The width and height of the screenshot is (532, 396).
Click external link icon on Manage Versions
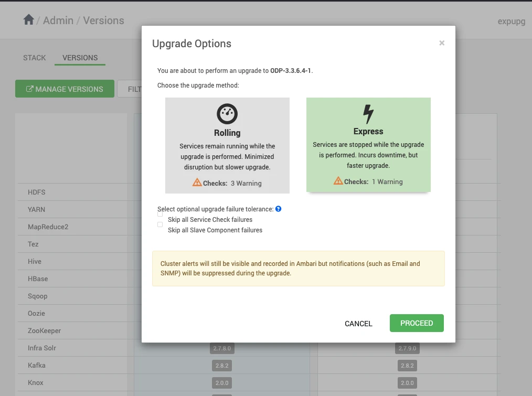point(30,89)
